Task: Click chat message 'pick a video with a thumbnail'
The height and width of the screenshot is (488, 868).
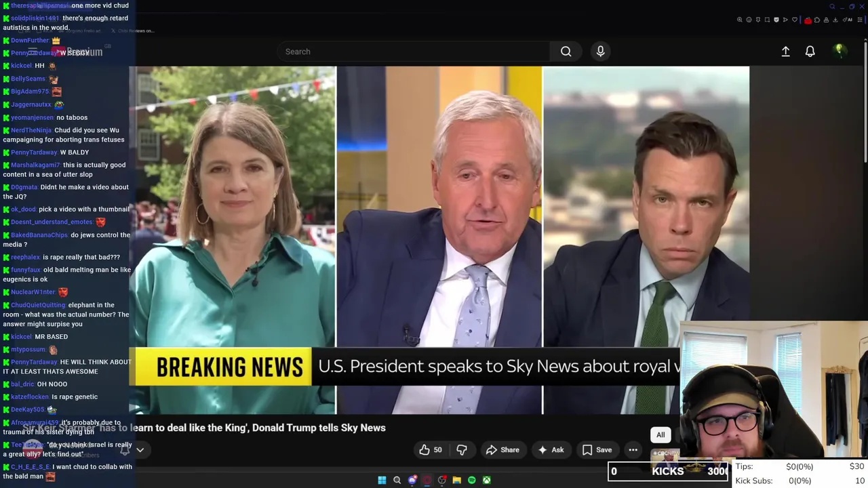Action: (84, 209)
